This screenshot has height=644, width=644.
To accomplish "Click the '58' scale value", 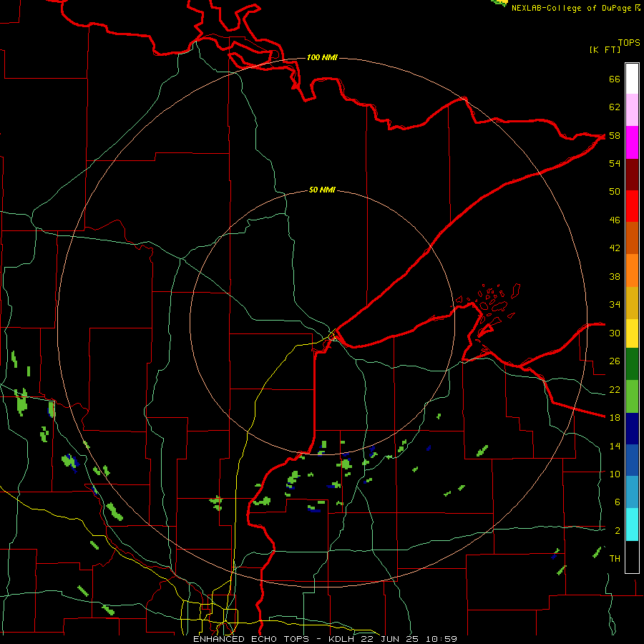I will click(615, 135).
